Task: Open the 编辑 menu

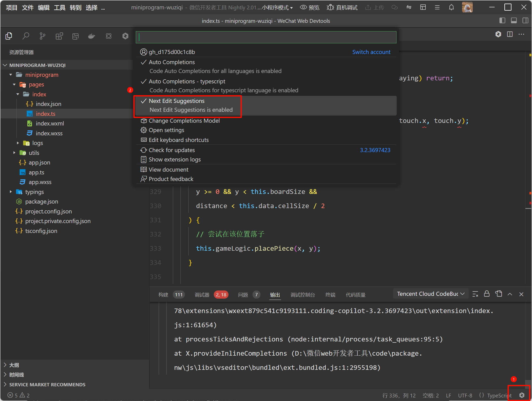Action: pos(44,8)
